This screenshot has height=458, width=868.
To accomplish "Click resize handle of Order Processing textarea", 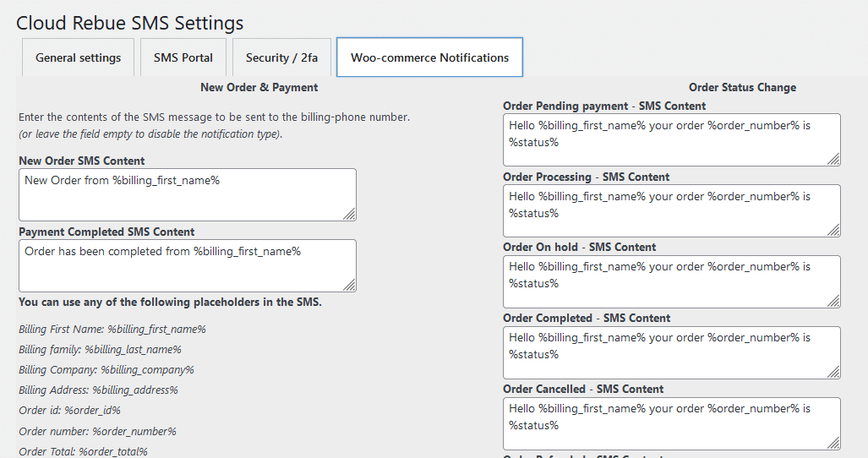I will click(x=833, y=230).
